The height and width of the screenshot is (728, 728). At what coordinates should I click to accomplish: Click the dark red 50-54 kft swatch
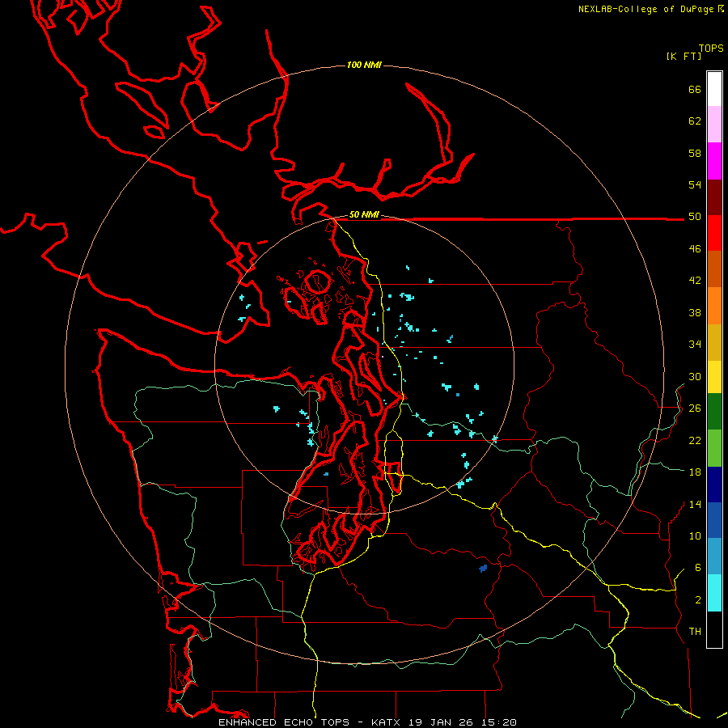click(714, 197)
